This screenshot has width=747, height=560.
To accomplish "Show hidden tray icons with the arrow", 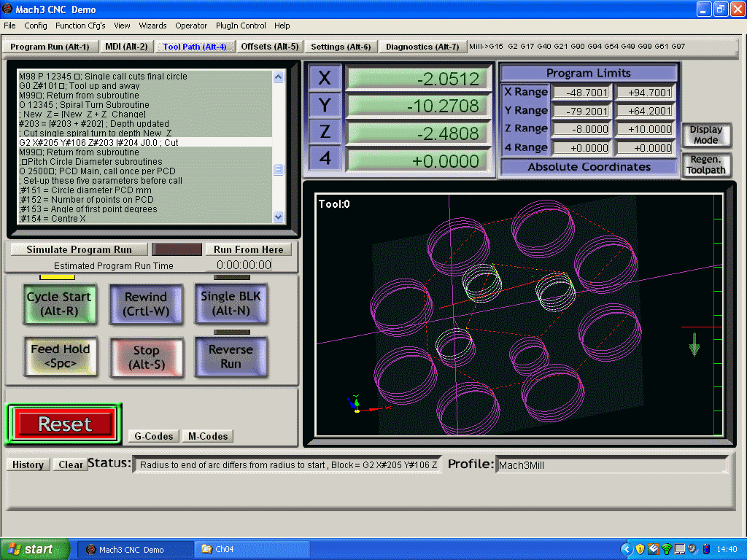I will point(627,549).
